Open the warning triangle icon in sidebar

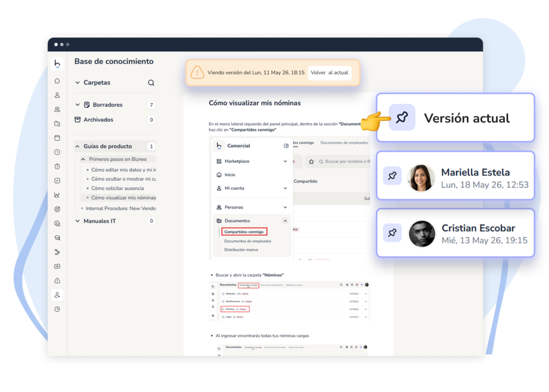(57, 281)
